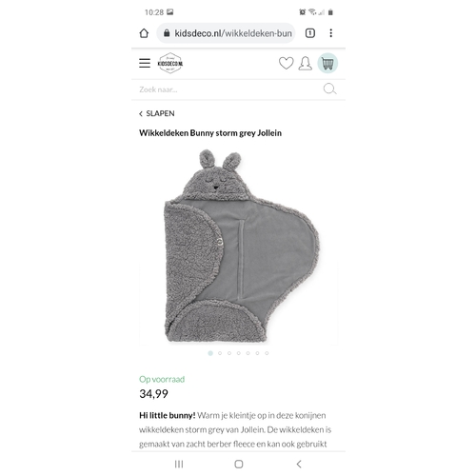The height and width of the screenshot is (476, 476).
Task: Tap the Kidsdeco.nl logo
Action: 170,63
